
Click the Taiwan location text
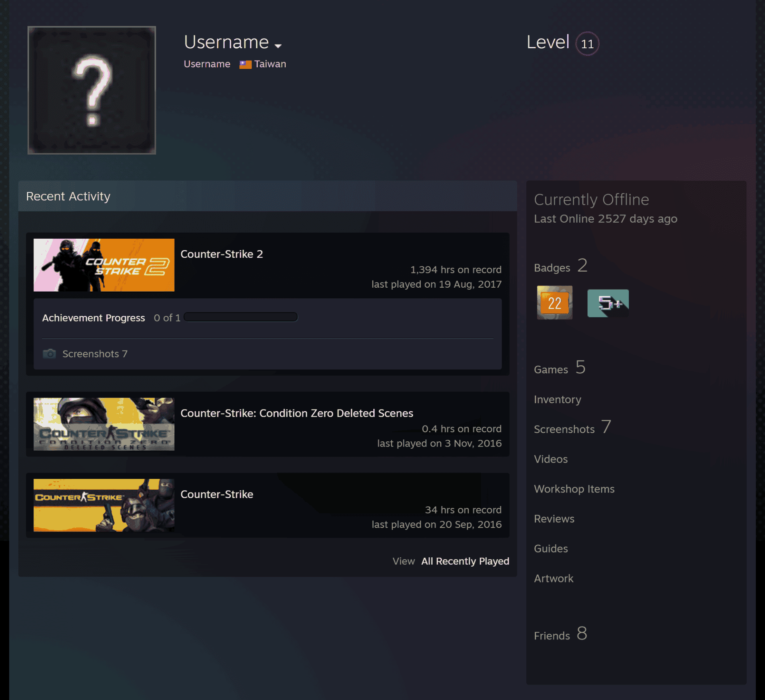[x=270, y=64]
